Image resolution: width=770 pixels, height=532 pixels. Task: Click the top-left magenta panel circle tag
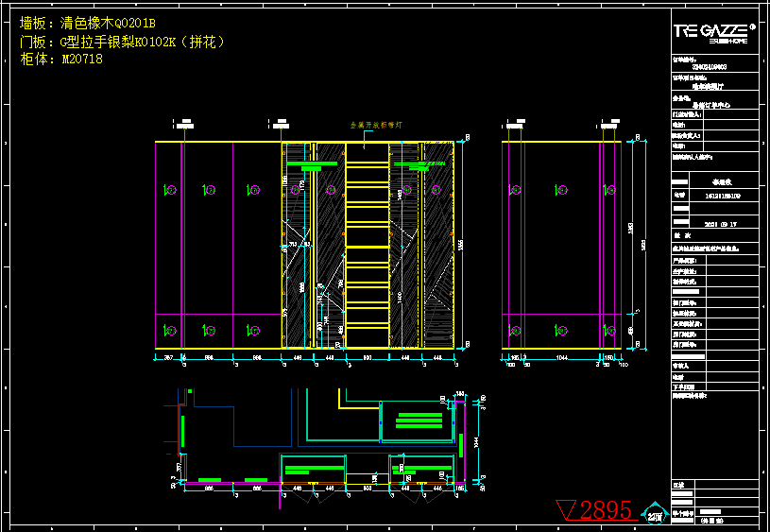(170, 190)
